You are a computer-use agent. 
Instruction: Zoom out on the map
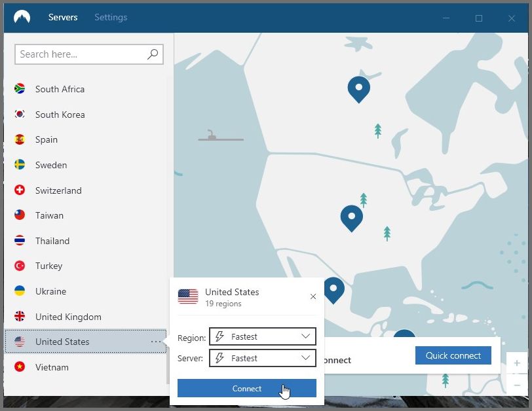click(517, 385)
